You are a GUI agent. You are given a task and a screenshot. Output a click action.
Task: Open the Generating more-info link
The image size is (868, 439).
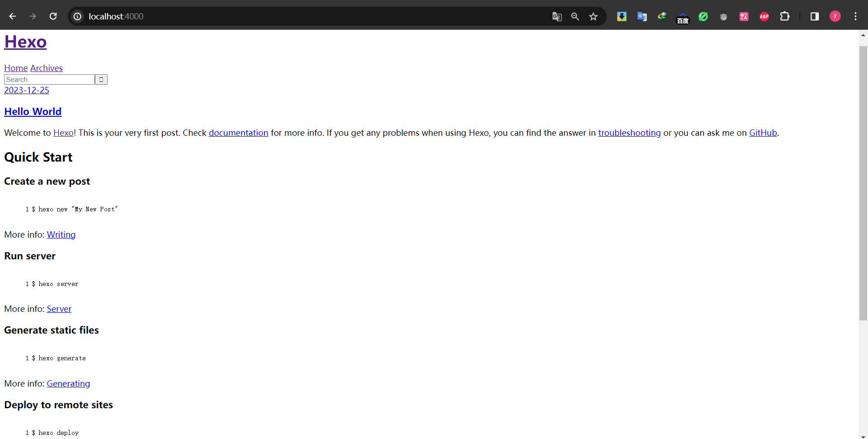pyautogui.click(x=68, y=383)
